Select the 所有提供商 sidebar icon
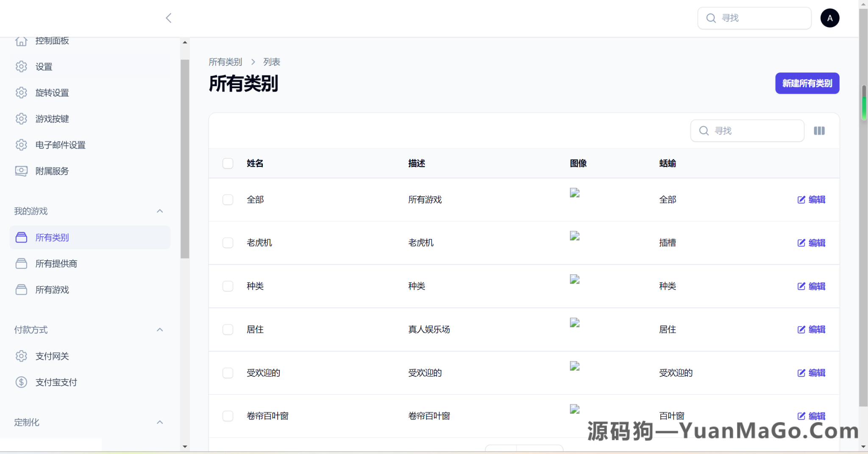868x454 pixels. point(21,263)
